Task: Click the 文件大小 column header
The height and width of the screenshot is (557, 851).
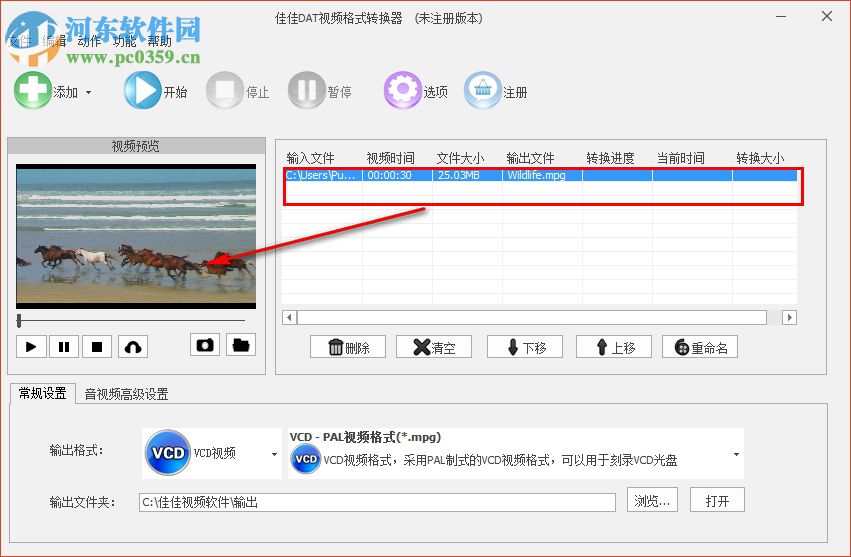Action: click(x=460, y=159)
